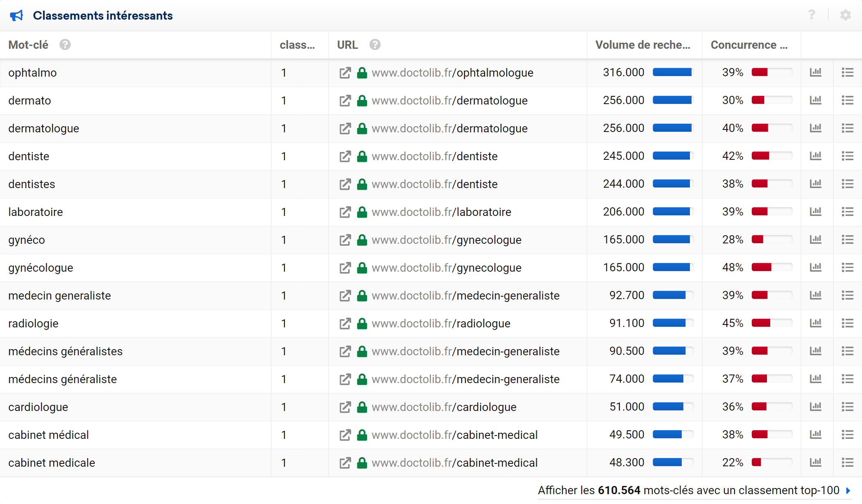Open laboratoire row external link icon
Viewport: 862px width, 504px height.
coord(345,212)
